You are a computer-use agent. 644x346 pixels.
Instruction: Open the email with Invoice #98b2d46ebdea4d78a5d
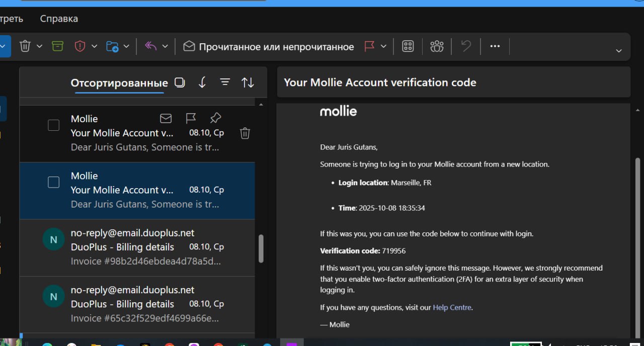point(137,247)
